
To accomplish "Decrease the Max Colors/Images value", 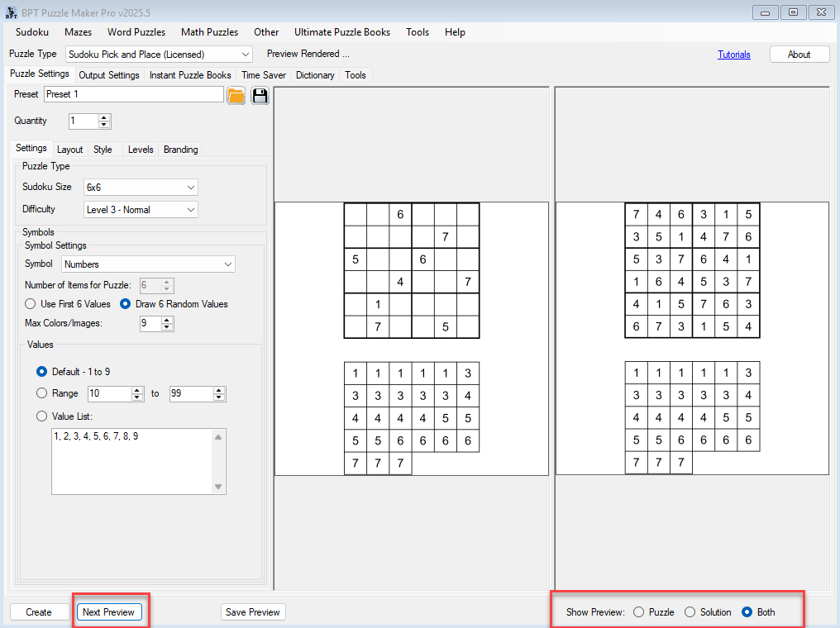I will (x=168, y=327).
